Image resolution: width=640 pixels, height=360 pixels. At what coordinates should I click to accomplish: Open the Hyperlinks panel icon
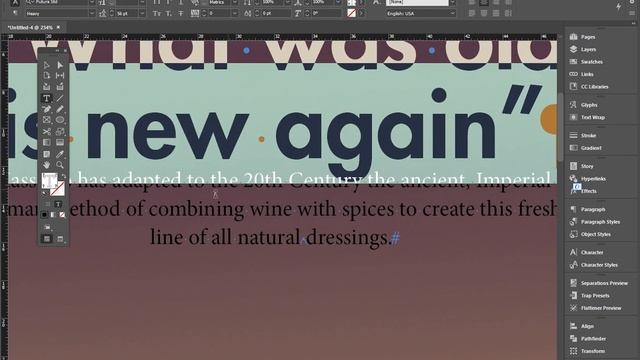coord(573,178)
